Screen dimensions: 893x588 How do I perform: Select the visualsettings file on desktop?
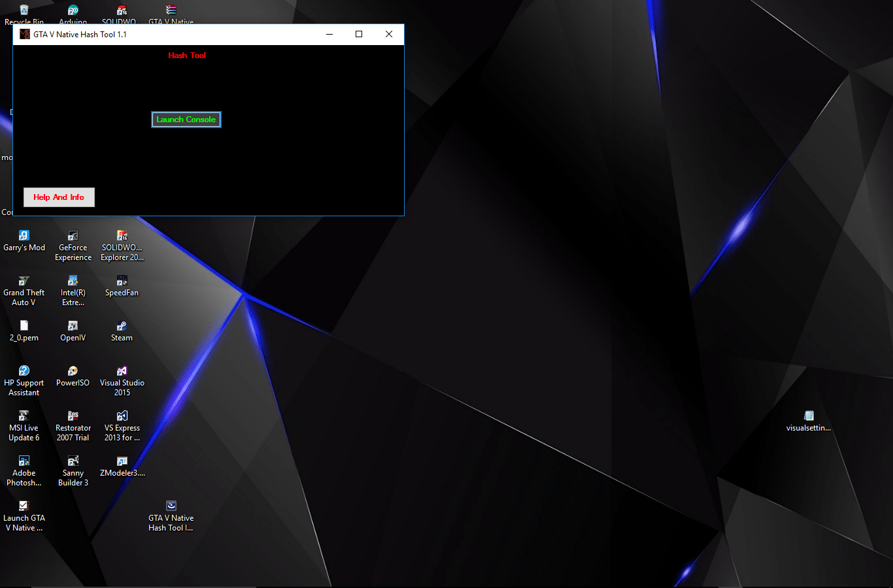(809, 421)
